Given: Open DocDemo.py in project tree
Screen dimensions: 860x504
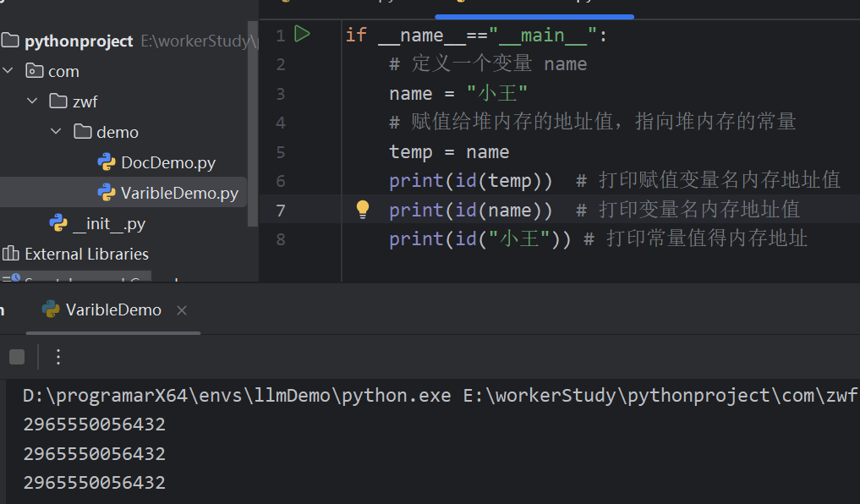Looking at the screenshot, I should point(167,163).
